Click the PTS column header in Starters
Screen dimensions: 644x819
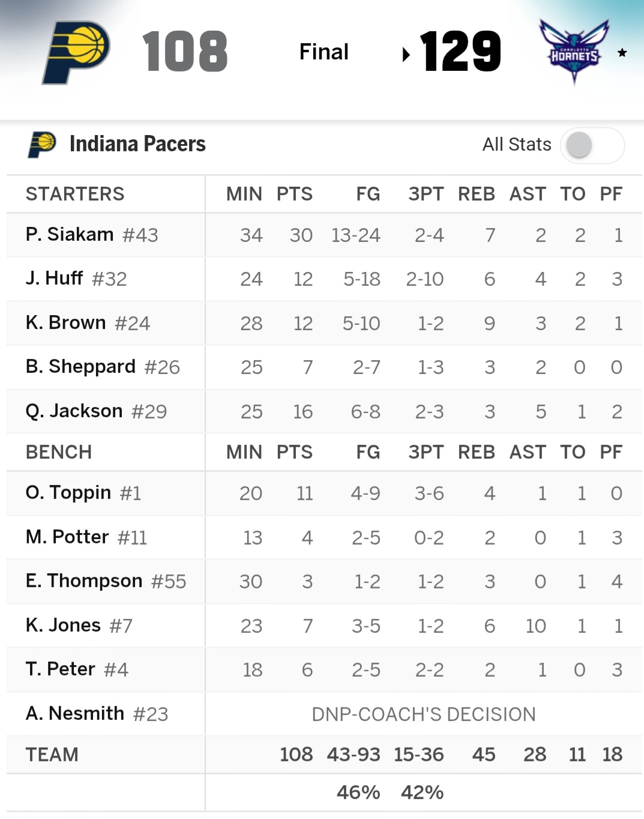(294, 194)
